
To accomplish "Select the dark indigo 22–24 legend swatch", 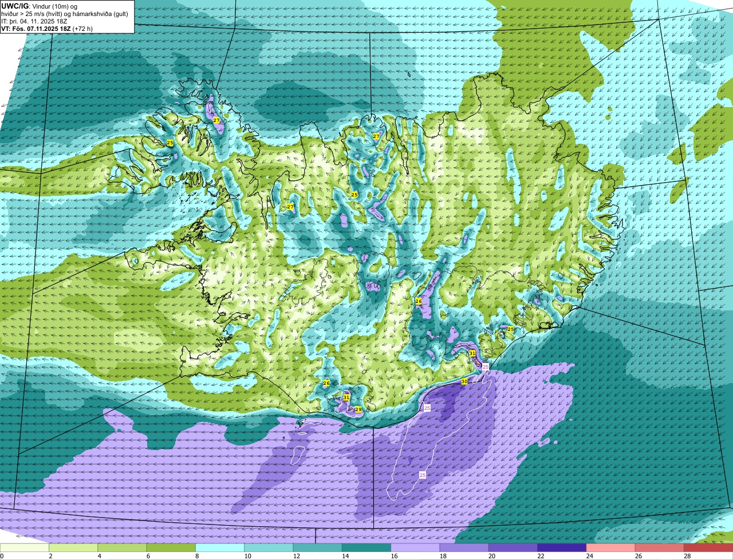I will (x=562, y=548).
